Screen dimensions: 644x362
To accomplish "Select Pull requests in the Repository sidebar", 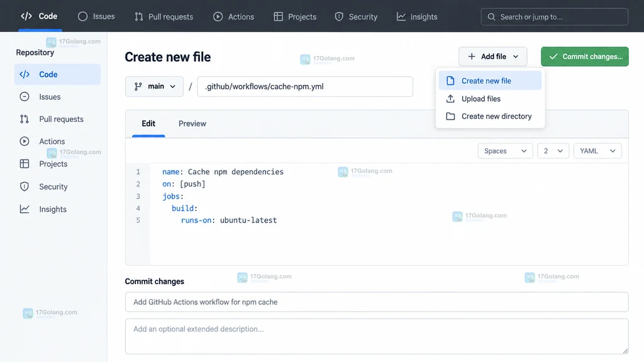I will [x=57, y=119].
